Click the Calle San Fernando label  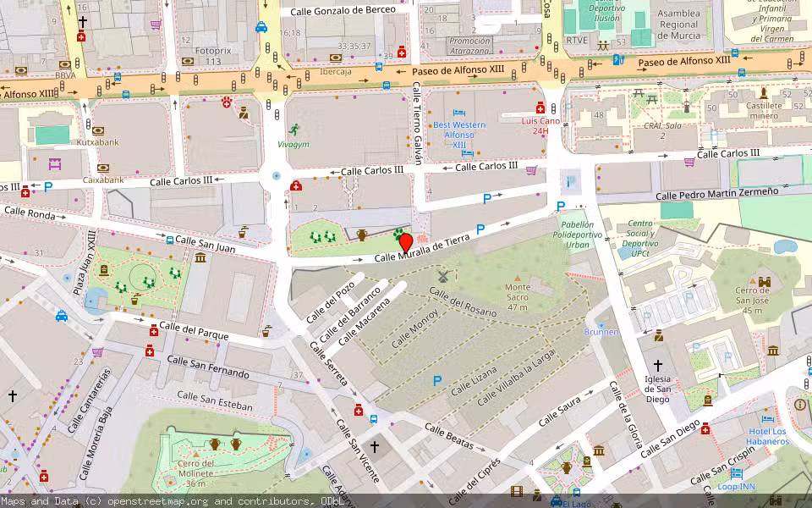point(208,367)
